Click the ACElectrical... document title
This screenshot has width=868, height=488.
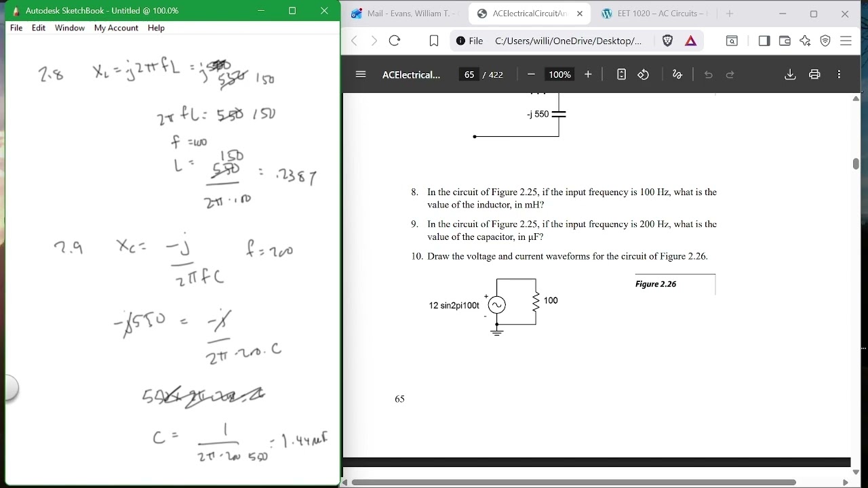tap(411, 75)
